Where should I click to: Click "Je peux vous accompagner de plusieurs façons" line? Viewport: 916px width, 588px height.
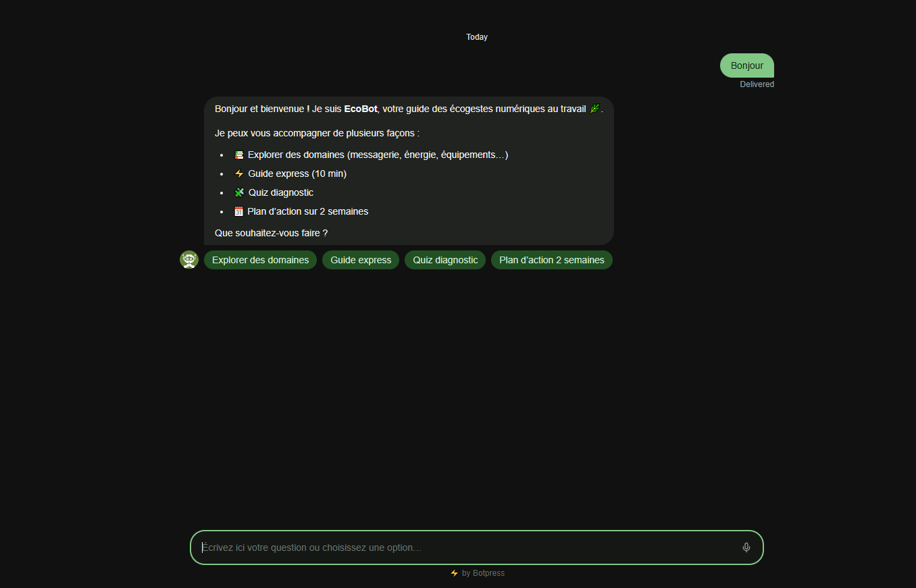[317, 133]
